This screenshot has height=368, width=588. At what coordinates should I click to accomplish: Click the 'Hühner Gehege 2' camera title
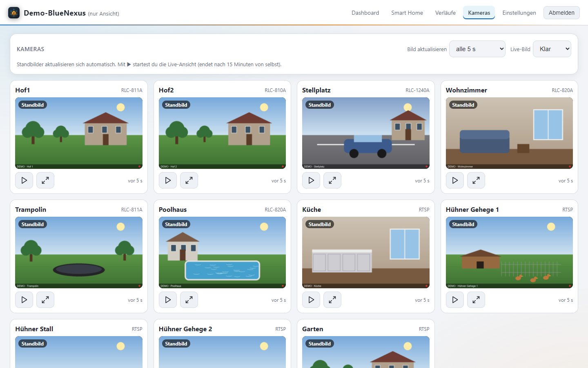click(185, 329)
